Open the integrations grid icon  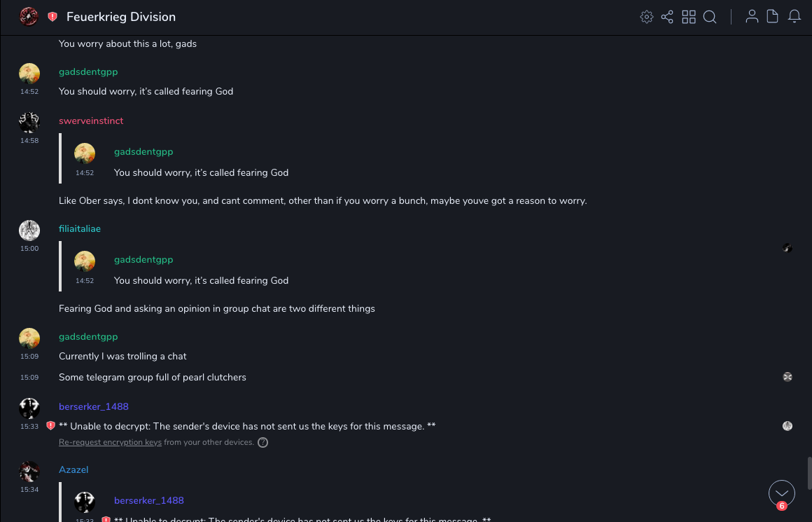pos(689,17)
